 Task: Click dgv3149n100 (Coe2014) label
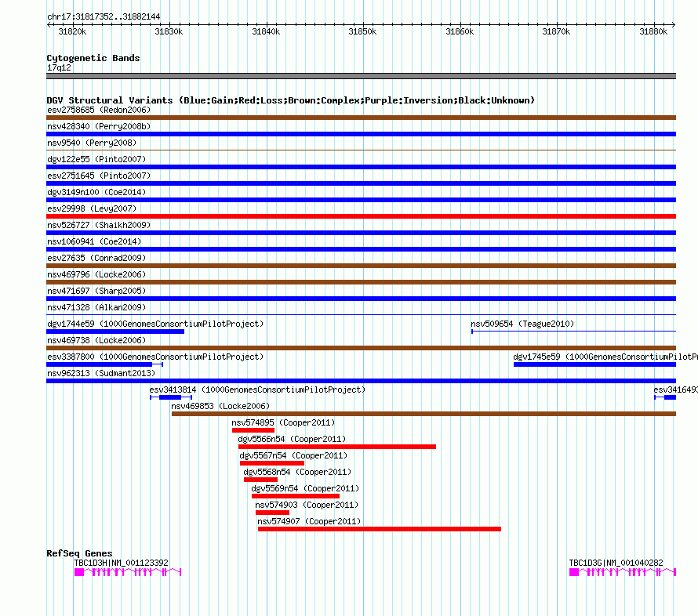click(96, 192)
